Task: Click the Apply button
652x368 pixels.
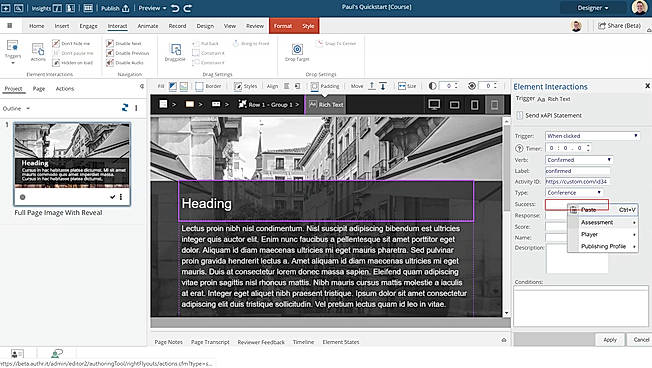Action: coord(610,340)
